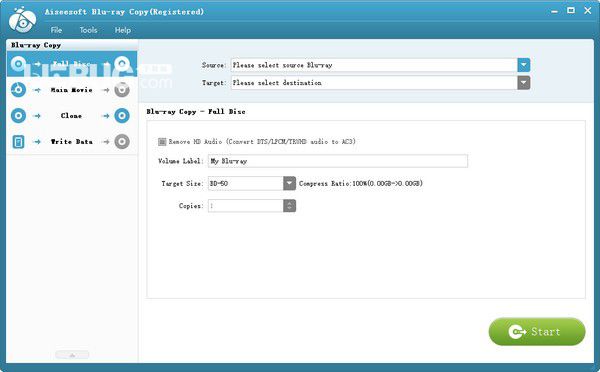Click the Copies spinner arrows

(x=289, y=206)
